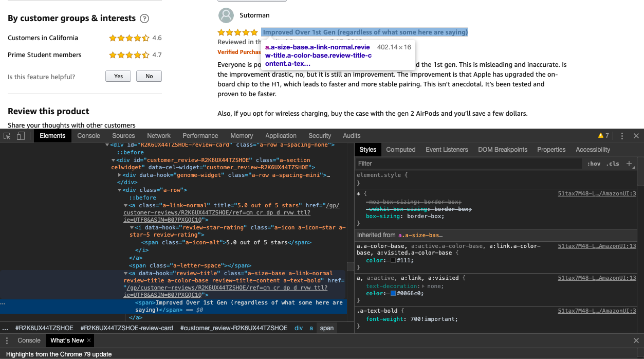Open the Security panel tab
This screenshot has width=644, height=359.
pos(320,136)
